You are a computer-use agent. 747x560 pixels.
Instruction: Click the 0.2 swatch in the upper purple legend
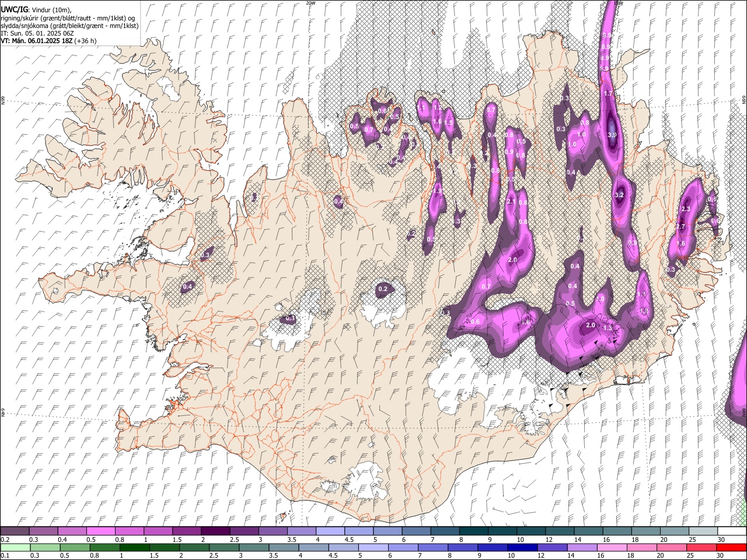[x=15, y=531]
